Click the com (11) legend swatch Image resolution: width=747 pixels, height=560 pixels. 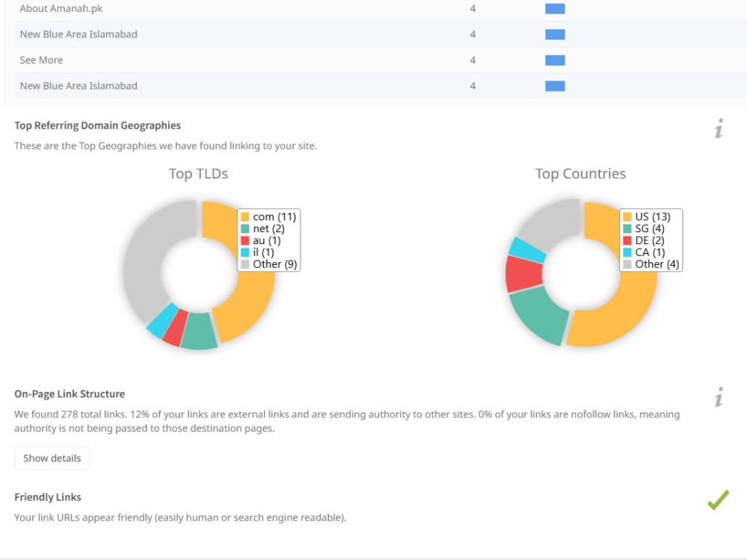tap(245, 217)
